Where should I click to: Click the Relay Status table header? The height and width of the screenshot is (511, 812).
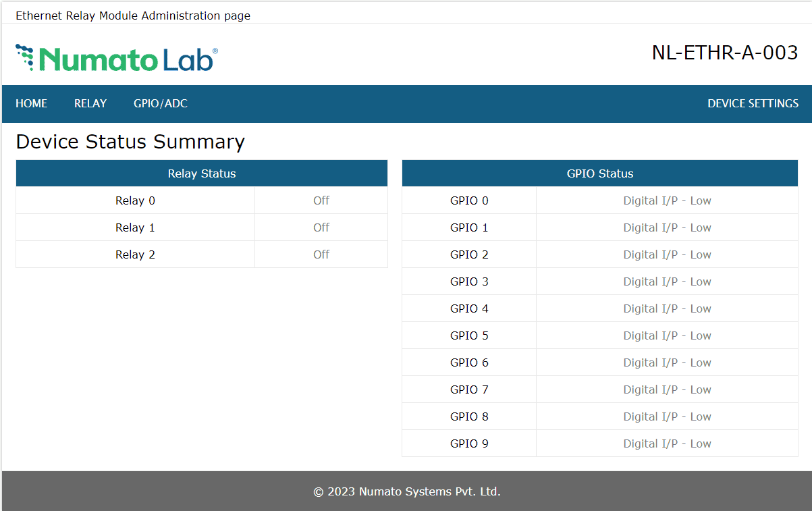202,173
